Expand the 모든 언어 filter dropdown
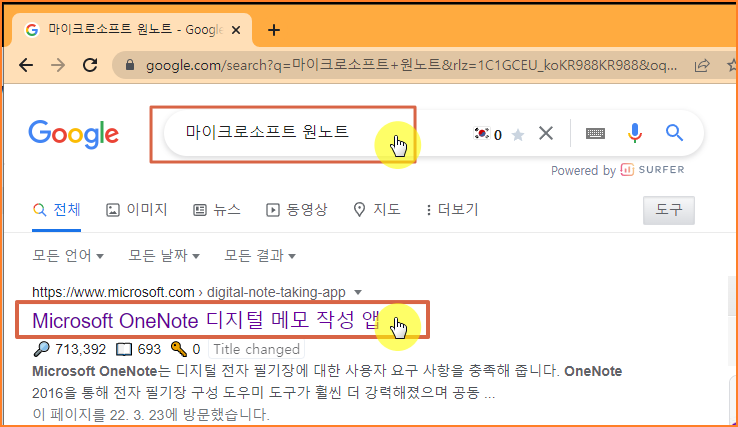738x427 pixels. pyautogui.click(x=68, y=256)
